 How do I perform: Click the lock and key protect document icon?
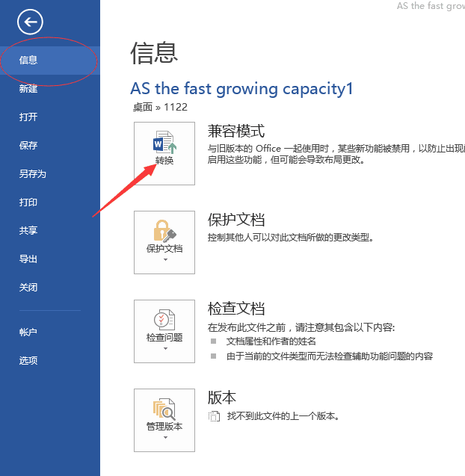[164, 231]
